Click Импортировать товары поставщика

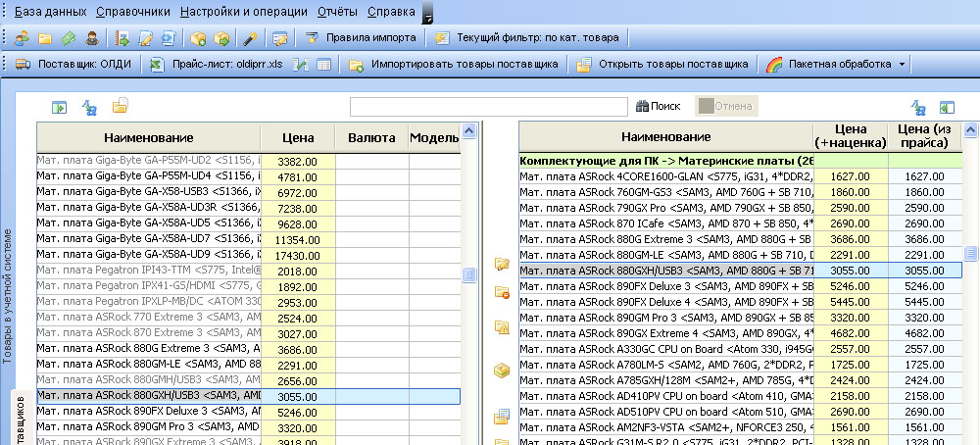click(455, 65)
